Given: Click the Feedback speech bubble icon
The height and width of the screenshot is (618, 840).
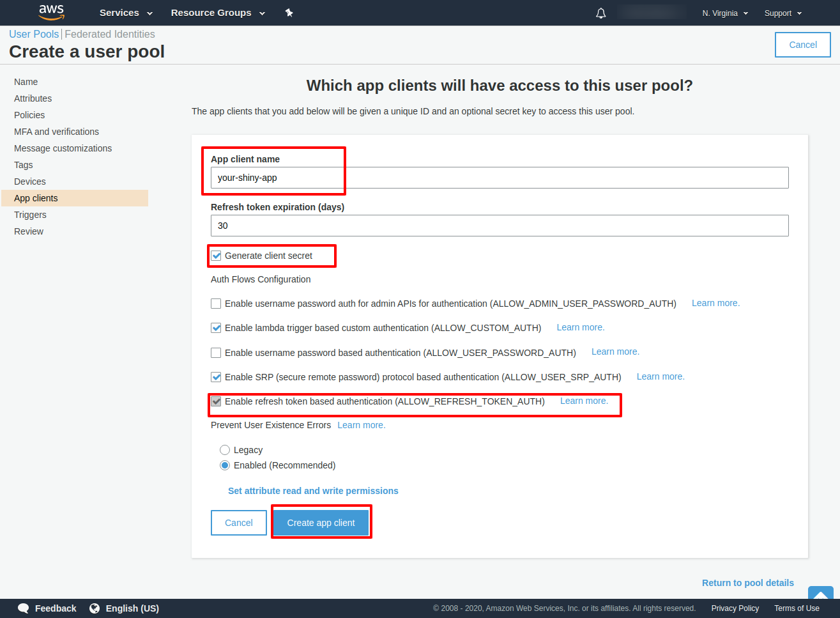Looking at the screenshot, I should (x=24, y=608).
